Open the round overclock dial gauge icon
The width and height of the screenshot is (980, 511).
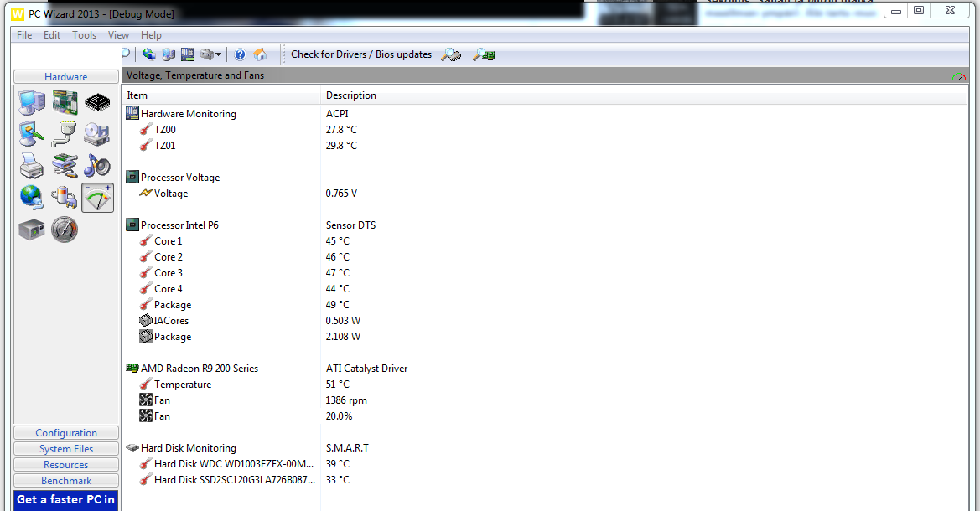65,230
